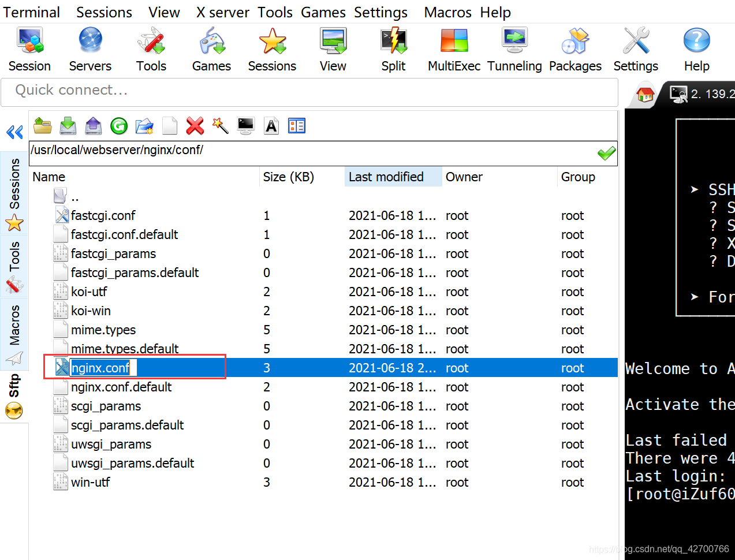Open the Settings toolbar icon
This screenshot has width=735, height=560.
click(636, 50)
